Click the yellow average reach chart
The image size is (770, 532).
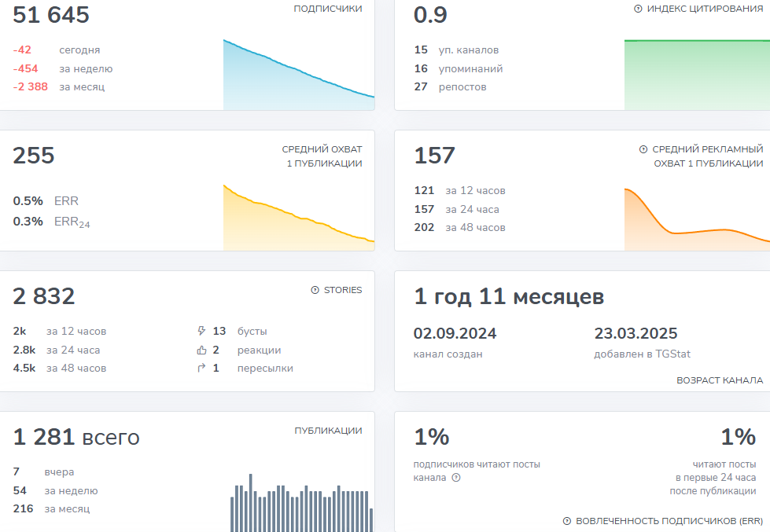299,218
